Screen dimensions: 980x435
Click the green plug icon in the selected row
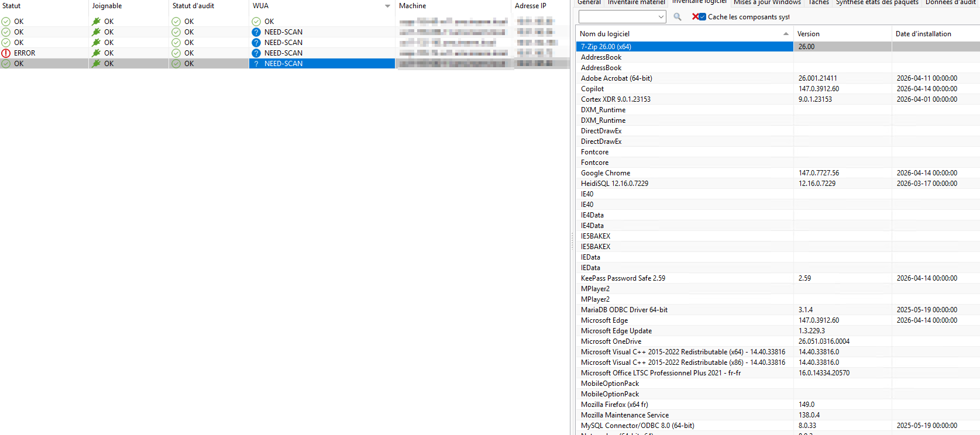pos(97,64)
